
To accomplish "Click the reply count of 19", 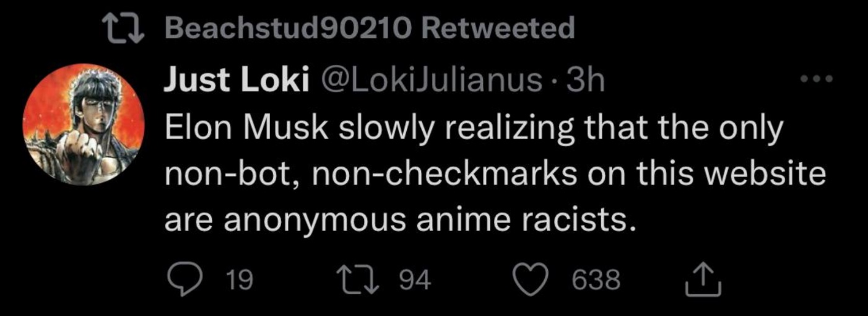I will [239, 281].
